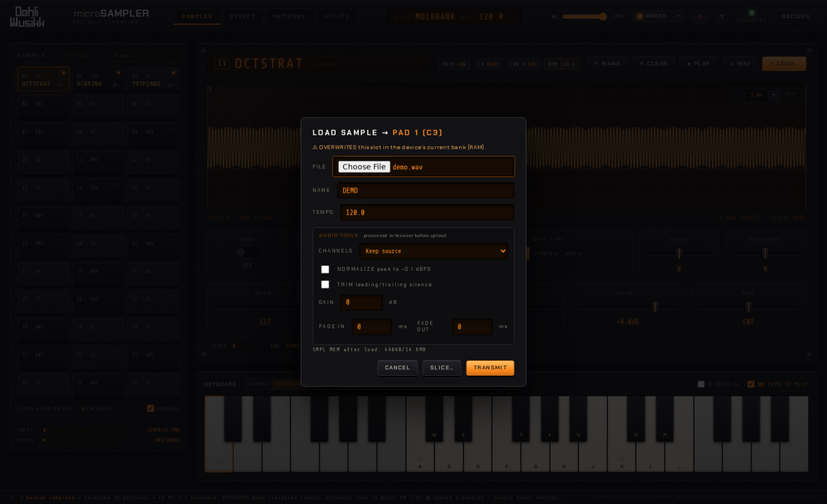Screen dimensions: 827x504
Task: Adjust the PAN slider
Action: [x=748, y=307]
